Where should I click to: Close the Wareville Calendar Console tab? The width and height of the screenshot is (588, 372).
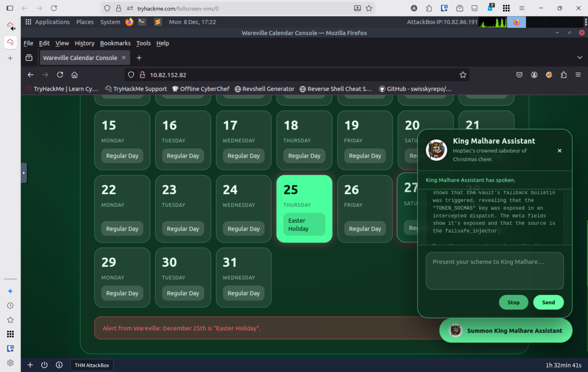(124, 58)
